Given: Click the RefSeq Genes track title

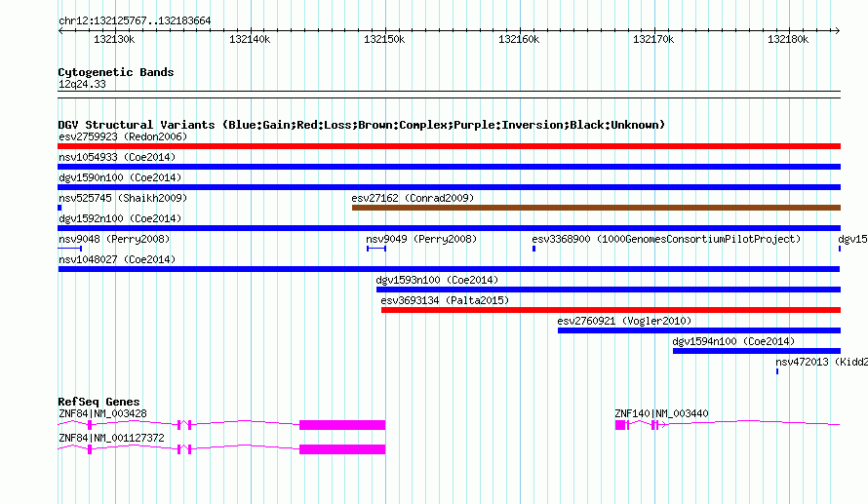Looking at the screenshot, I should [99, 402].
